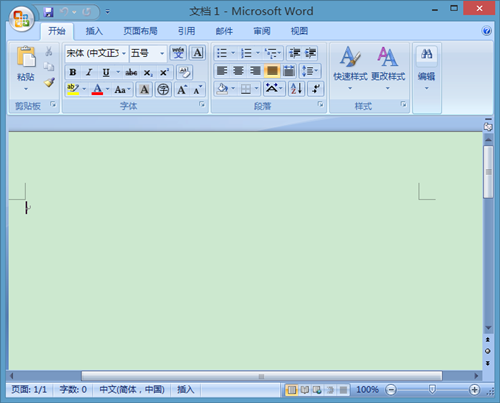Click the phonetic guide 文 icon

click(178, 53)
